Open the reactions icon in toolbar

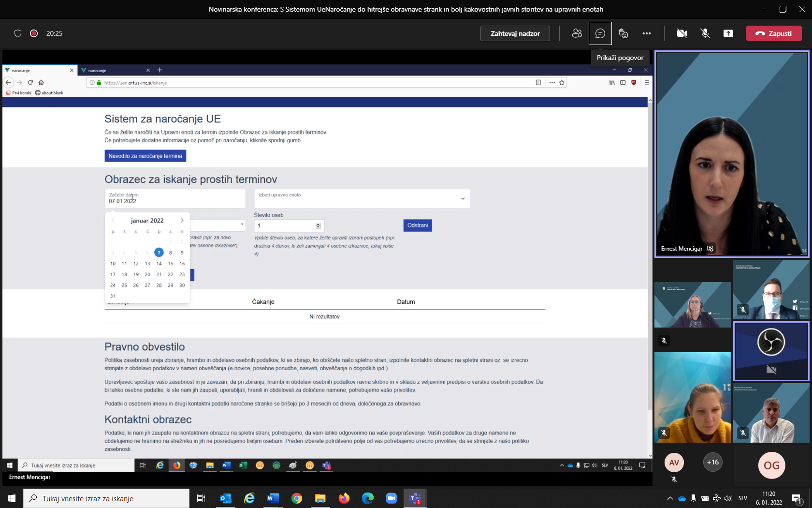(623, 33)
